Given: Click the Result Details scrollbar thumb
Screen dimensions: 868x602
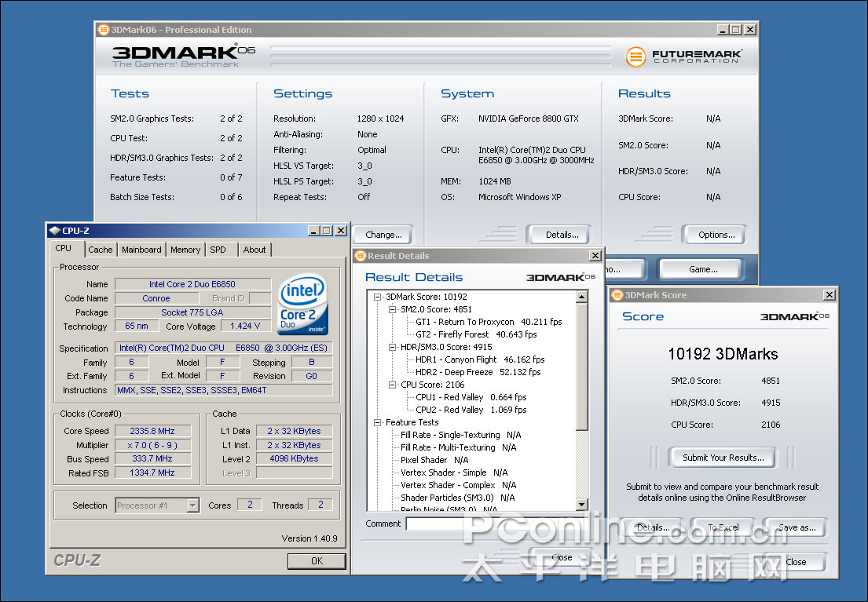Looking at the screenshot, I should 581,367.
